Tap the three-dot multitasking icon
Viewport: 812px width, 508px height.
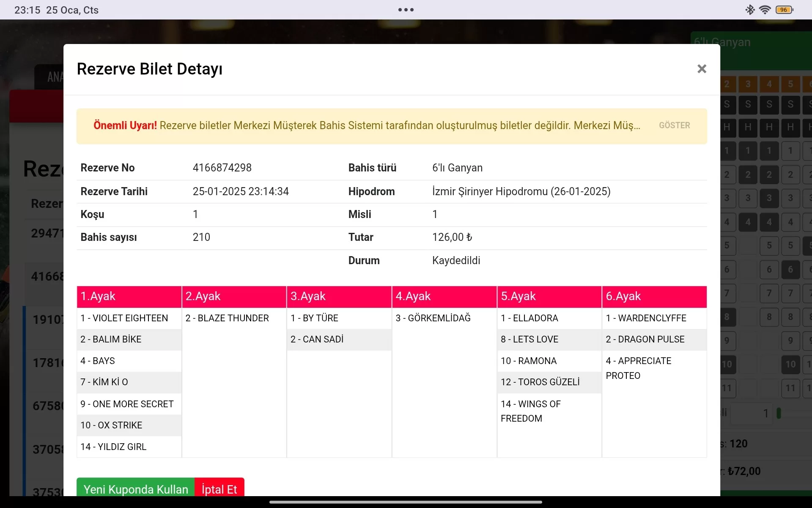[406, 10]
